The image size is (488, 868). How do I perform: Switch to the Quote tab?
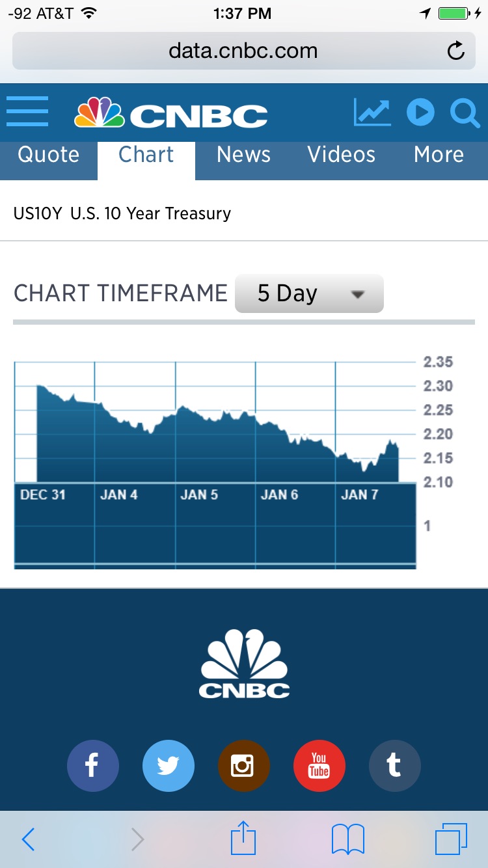coord(49,155)
